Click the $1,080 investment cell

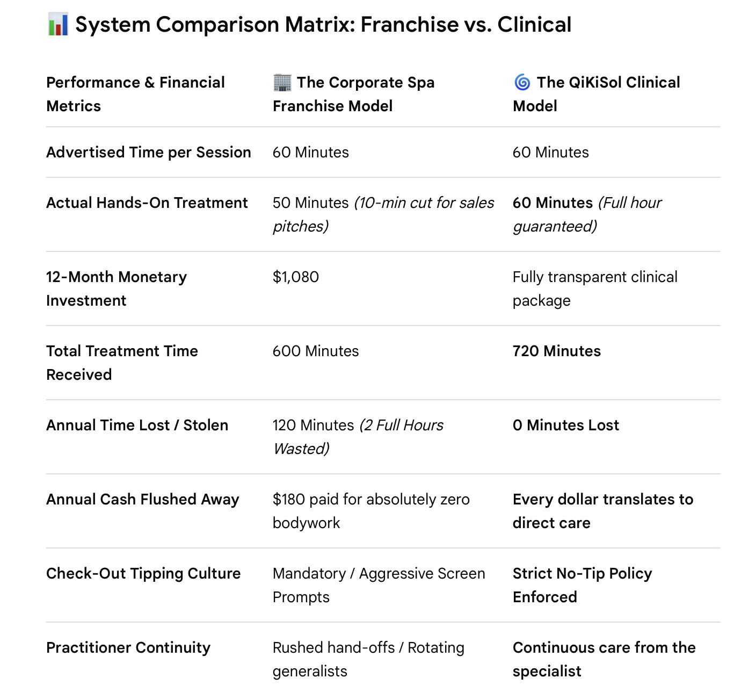coord(296,277)
